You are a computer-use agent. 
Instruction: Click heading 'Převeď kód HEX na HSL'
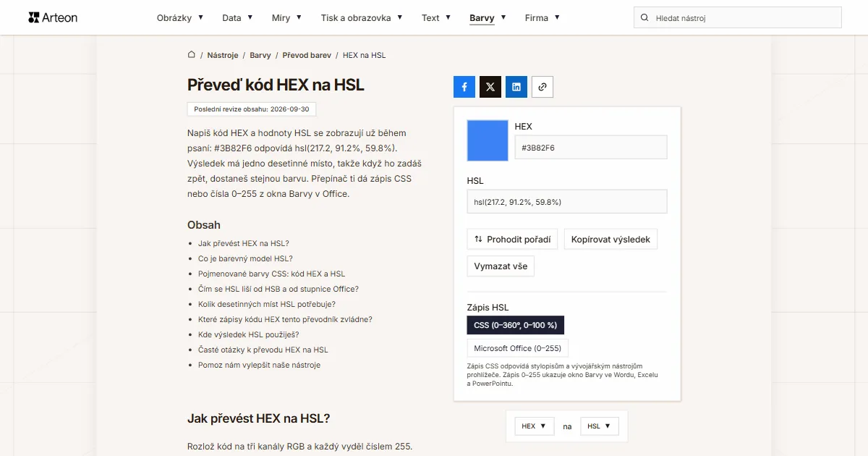[x=276, y=85]
